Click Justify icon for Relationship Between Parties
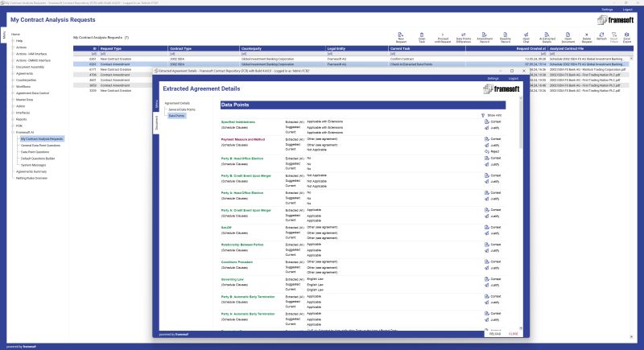The width and height of the screenshot is (644, 350). click(487, 250)
